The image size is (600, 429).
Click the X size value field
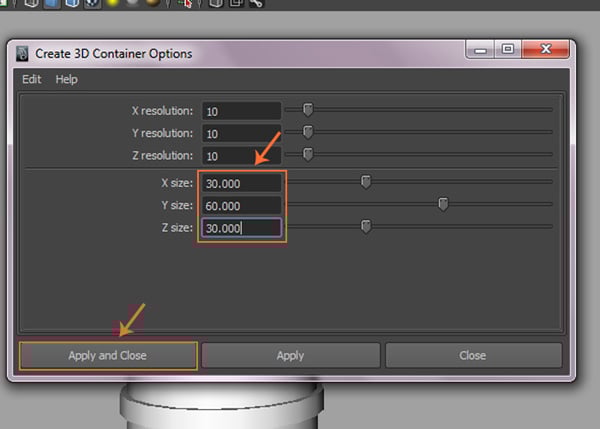(x=241, y=183)
